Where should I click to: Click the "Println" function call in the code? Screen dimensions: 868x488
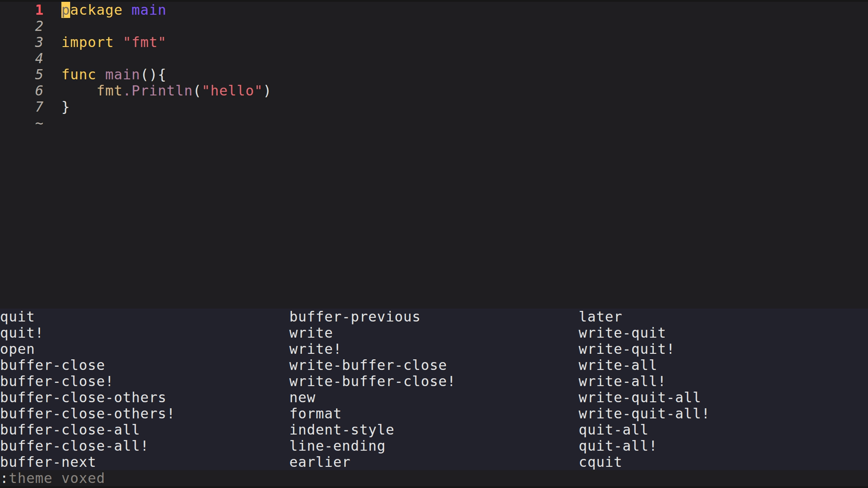tap(162, 91)
